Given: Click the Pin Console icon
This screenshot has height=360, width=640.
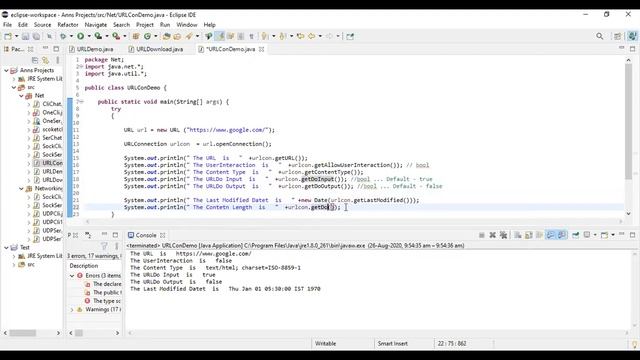Looking at the screenshot, I should [x=576, y=235].
